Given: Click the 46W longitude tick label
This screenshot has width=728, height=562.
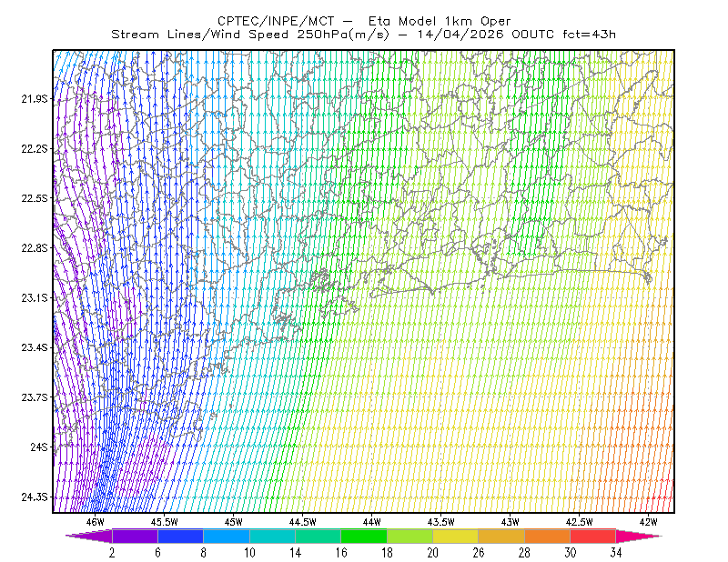Looking at the screenshot, I should [x=96, y=522].
